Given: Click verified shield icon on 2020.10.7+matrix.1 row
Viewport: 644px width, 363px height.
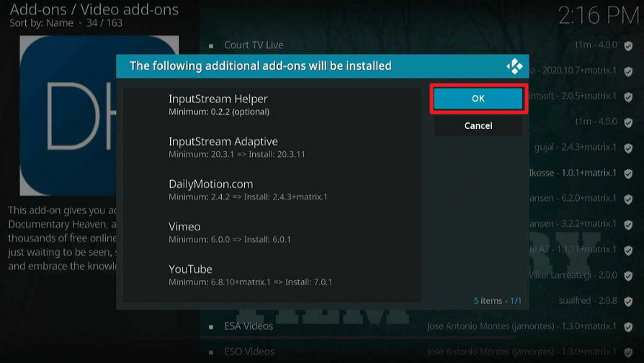Looking at the screenshot, I should 628,71.
